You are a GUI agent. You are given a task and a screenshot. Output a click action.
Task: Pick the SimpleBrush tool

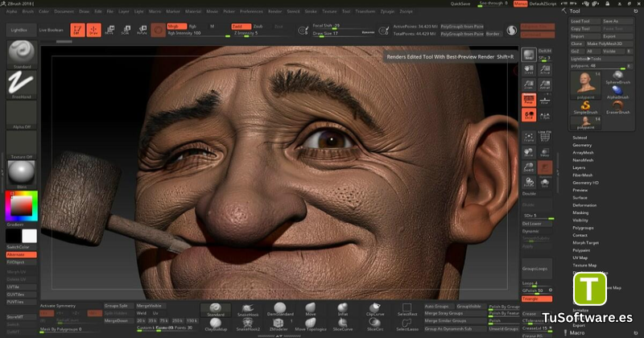(586, 108)
